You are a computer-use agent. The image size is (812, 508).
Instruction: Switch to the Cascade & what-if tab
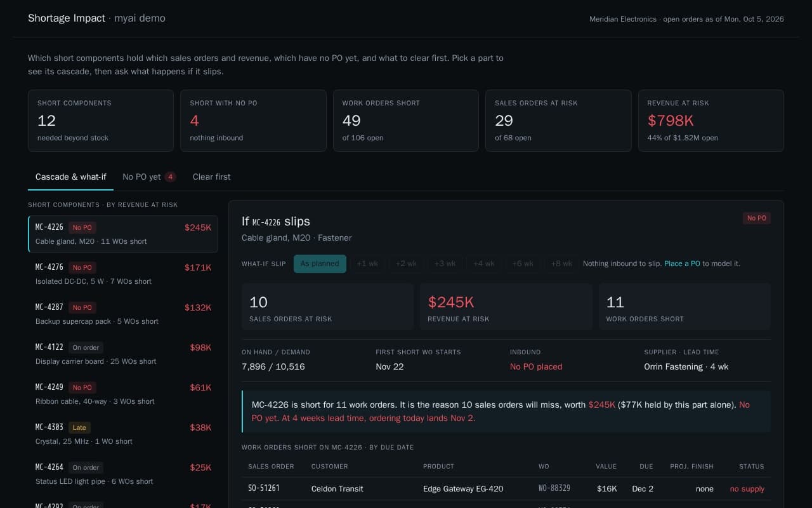[x=70, y=177]
